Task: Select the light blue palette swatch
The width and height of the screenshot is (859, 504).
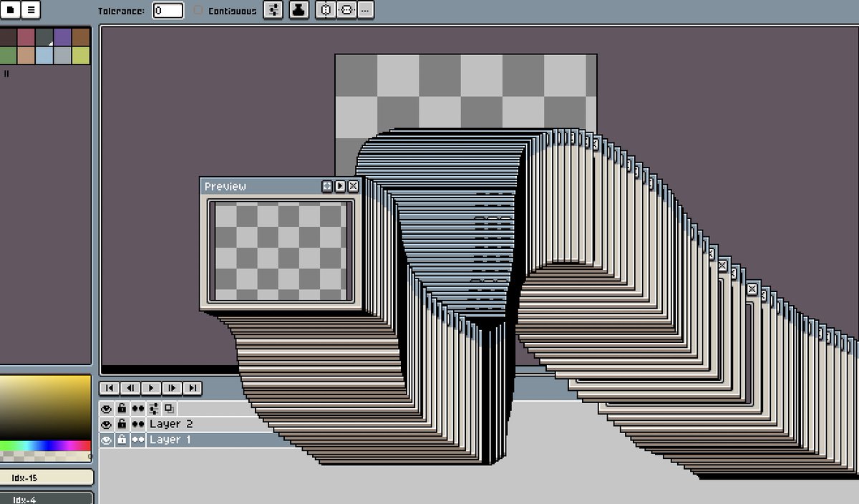Action: (x=44, y=55)
